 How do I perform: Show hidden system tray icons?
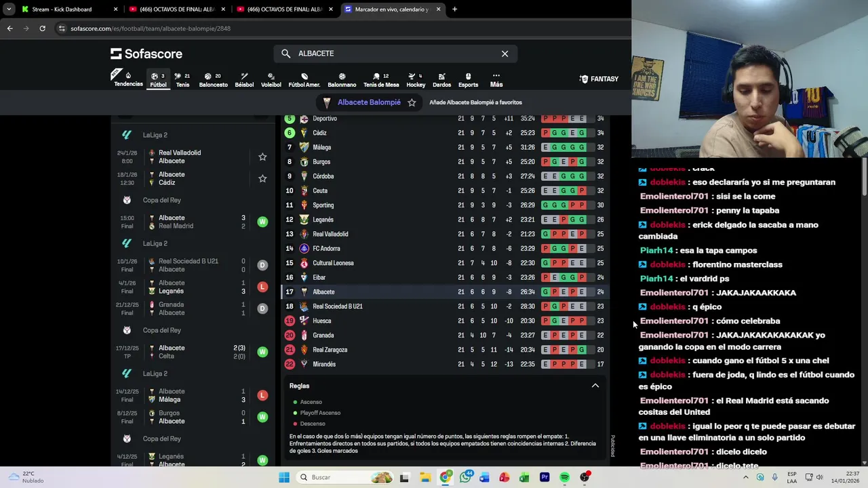746,477
